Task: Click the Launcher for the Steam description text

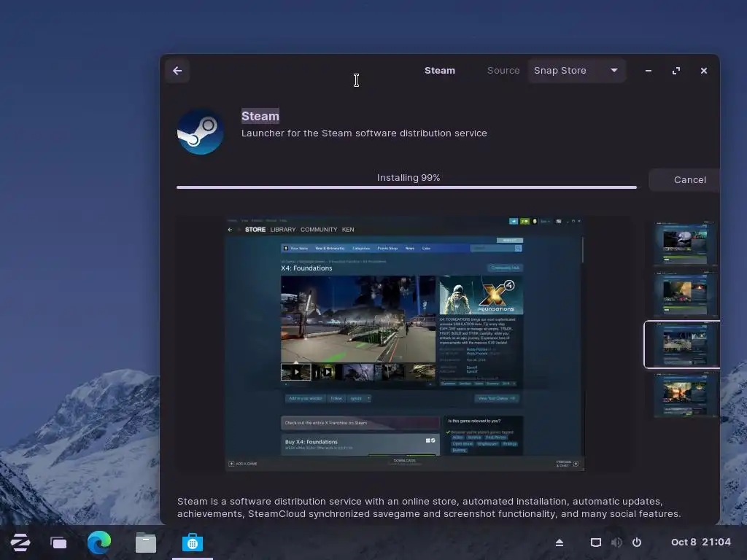Action: (364, 133)
